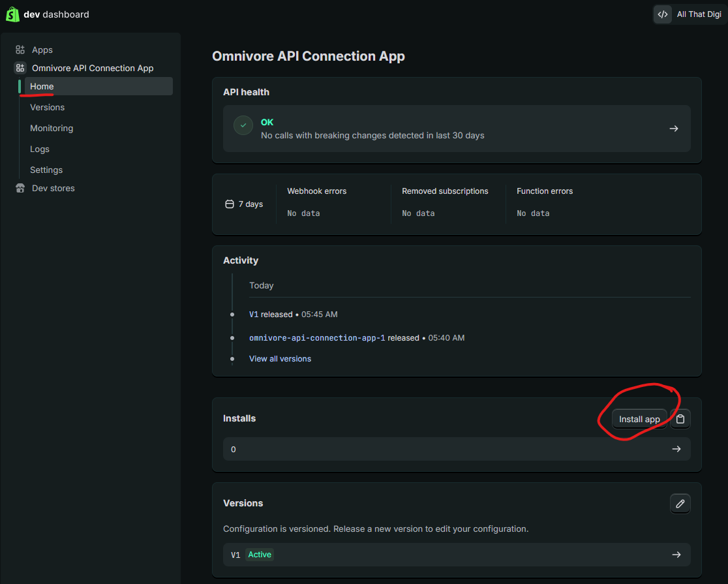This screenshot has width=728, height=584.
Task: Open omnivore-api-connection-app-1 release link
Action: 317,338
